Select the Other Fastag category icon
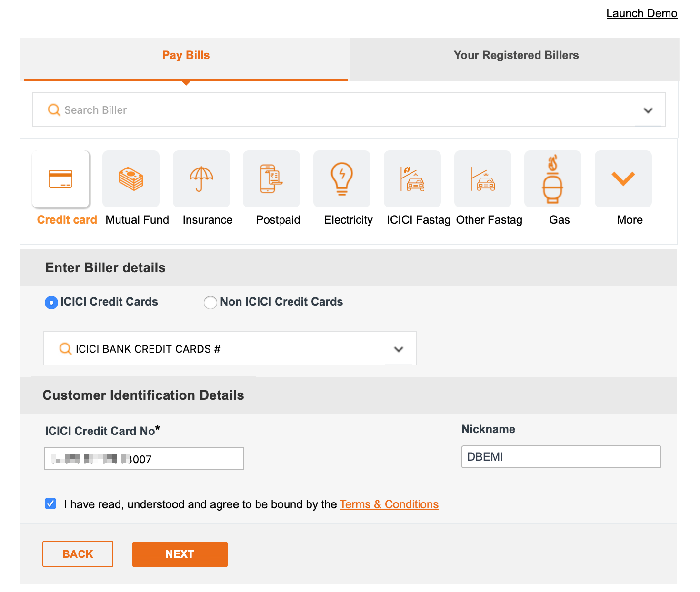700x592 pixels. (x=483, y=179)
